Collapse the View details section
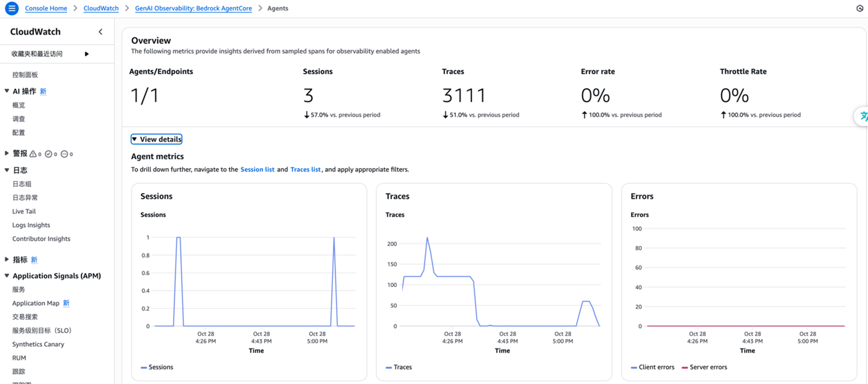 (x=156, y=139)
